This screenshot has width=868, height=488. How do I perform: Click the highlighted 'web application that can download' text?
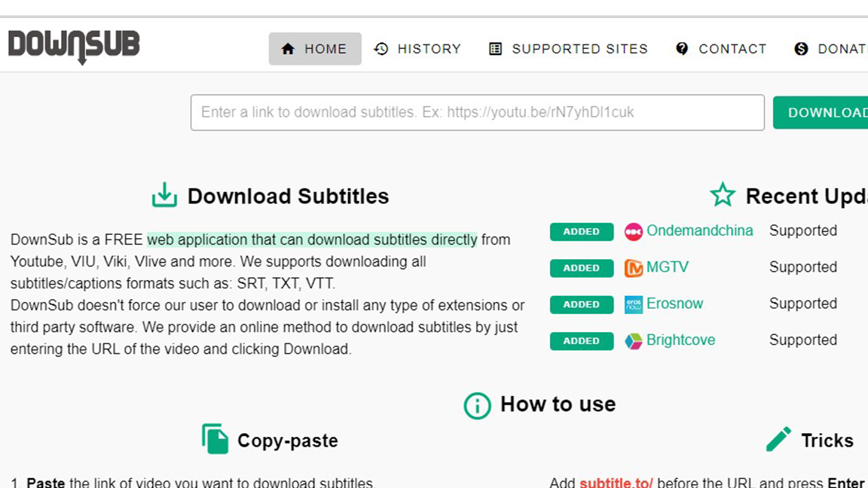(x=312, y=239)
